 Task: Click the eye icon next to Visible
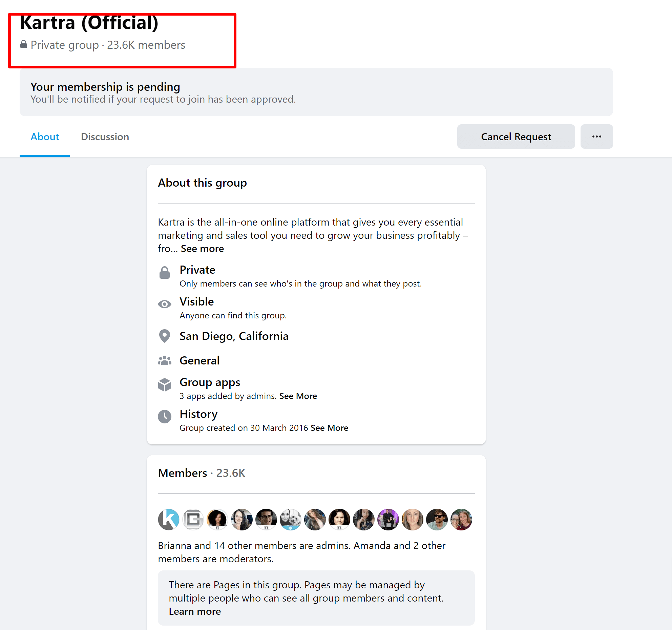pyautogui.click(x=165, y=302)
